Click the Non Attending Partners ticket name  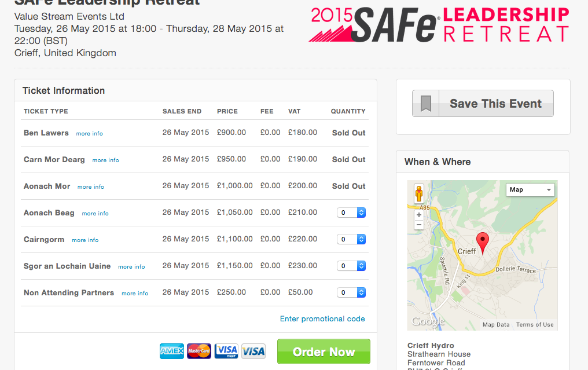[69, 292]
